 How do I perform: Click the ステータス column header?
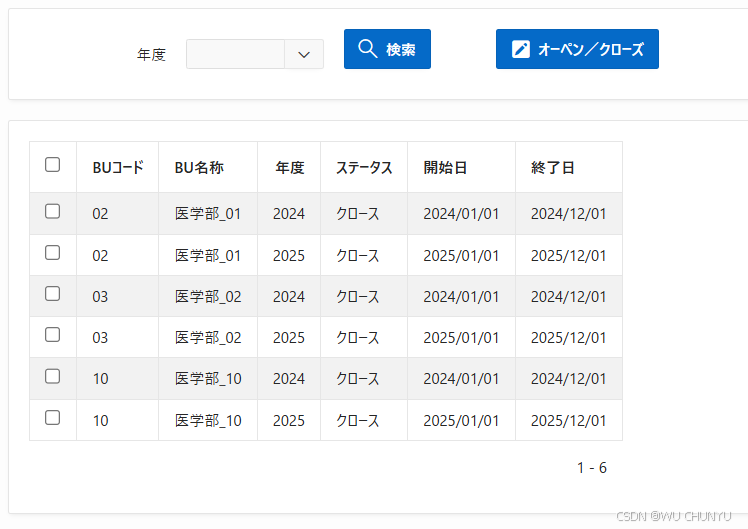(364, 167)
